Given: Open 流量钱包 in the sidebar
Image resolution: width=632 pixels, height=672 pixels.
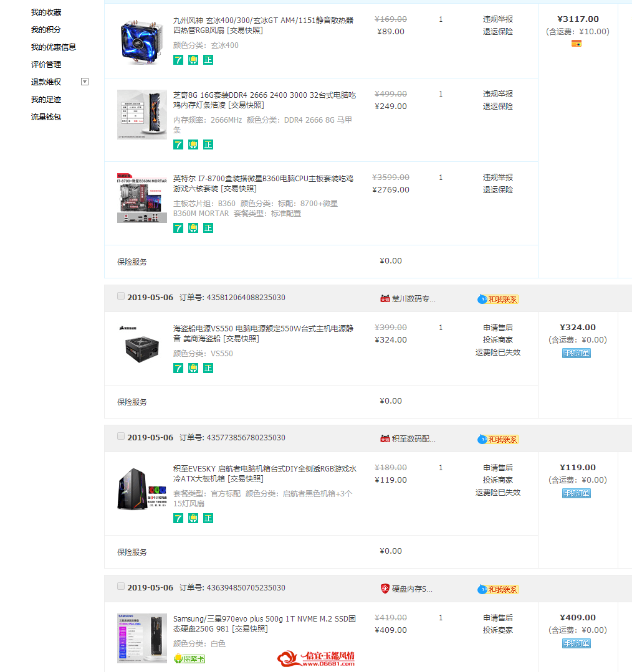Looking at the screenshot, I should [46, 117].
